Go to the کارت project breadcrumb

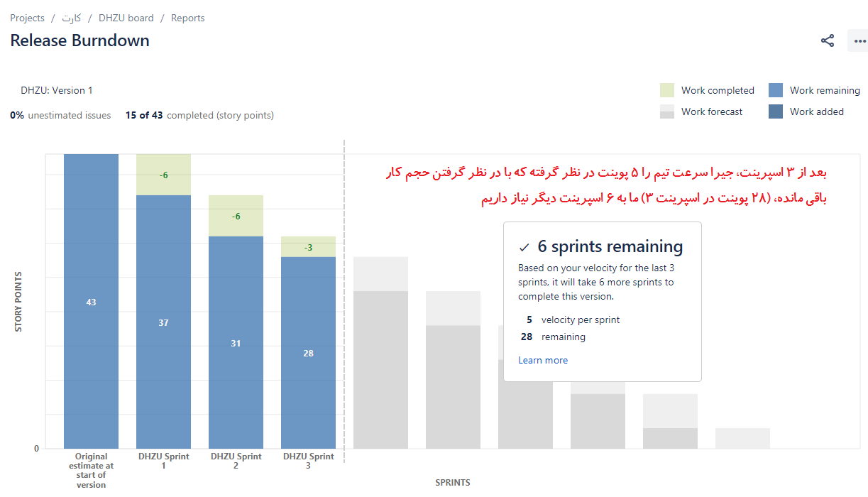tap(71, 18)
